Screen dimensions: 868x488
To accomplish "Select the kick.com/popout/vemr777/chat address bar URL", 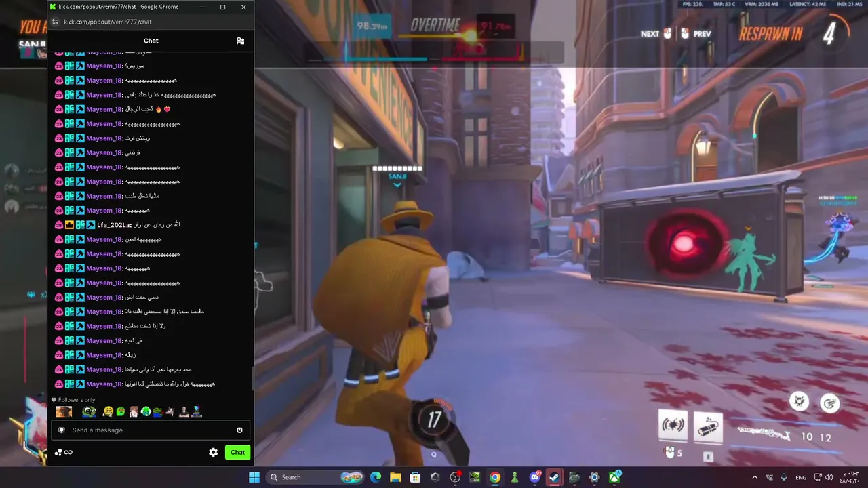I will pyautogui.click(x=108, y=22).
